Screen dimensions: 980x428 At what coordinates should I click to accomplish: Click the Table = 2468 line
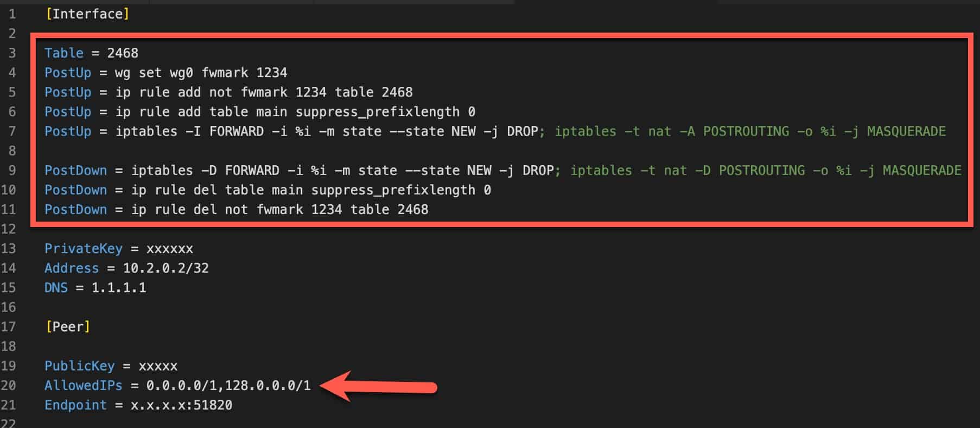click(x=91, y=53)
